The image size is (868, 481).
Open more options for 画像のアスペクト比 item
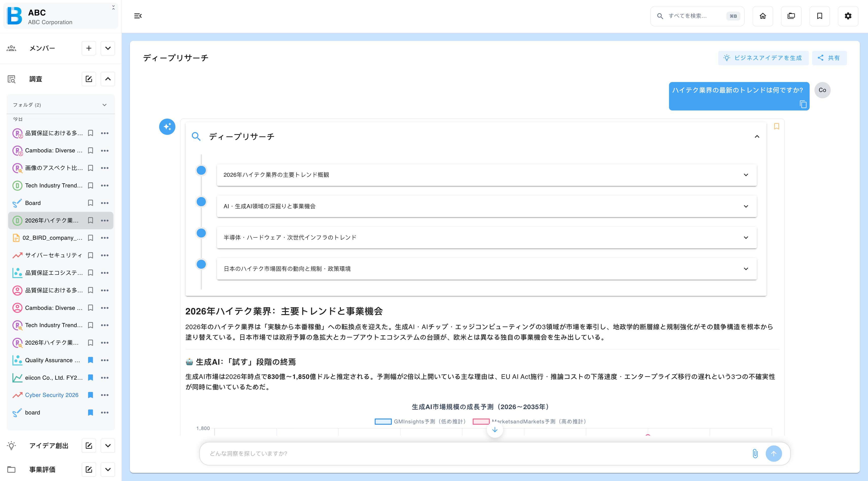[x=105, y=168]
